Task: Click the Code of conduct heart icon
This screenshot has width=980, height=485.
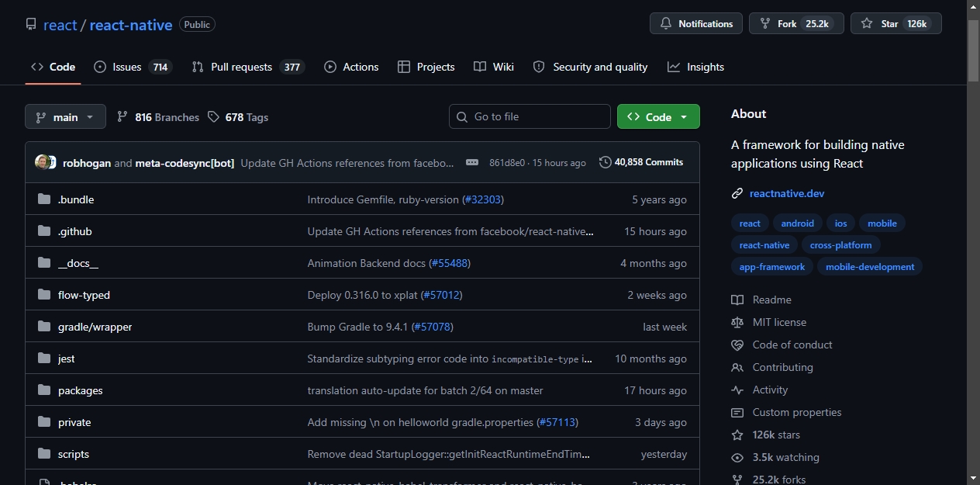Action: pyautogui.click(x=737, y=345)
